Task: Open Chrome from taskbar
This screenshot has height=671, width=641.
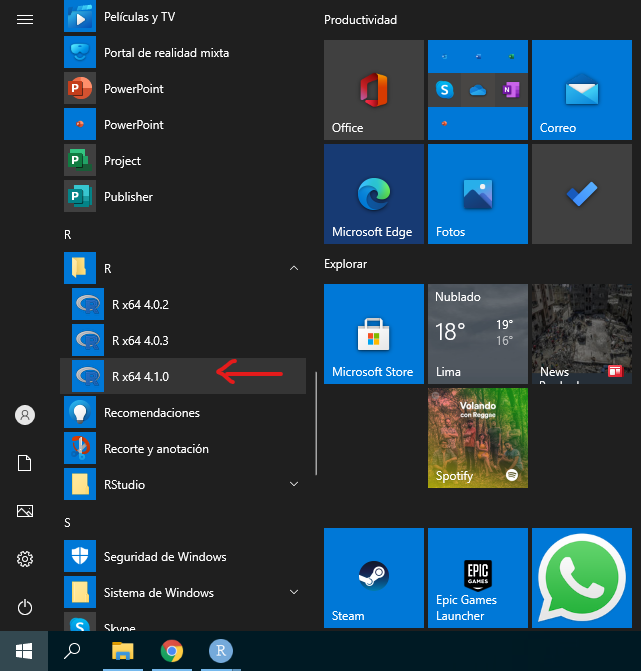Action: 172,651
